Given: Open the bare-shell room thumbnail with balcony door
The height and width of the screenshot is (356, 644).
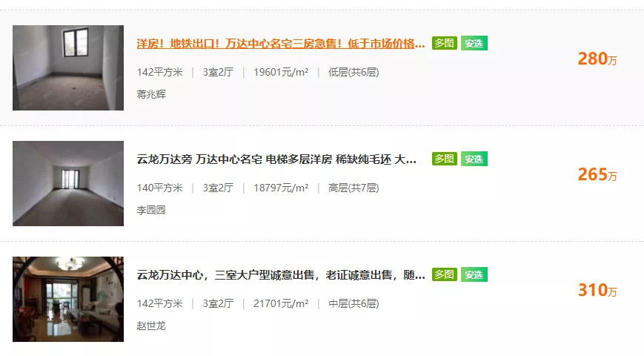Looking at the screenshot, I should tap(68, 183).
